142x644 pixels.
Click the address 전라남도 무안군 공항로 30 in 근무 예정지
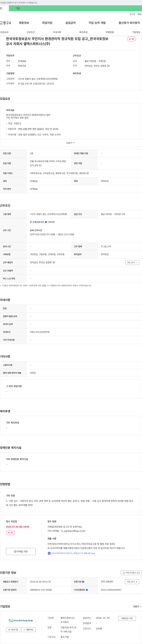coord(42,263)
